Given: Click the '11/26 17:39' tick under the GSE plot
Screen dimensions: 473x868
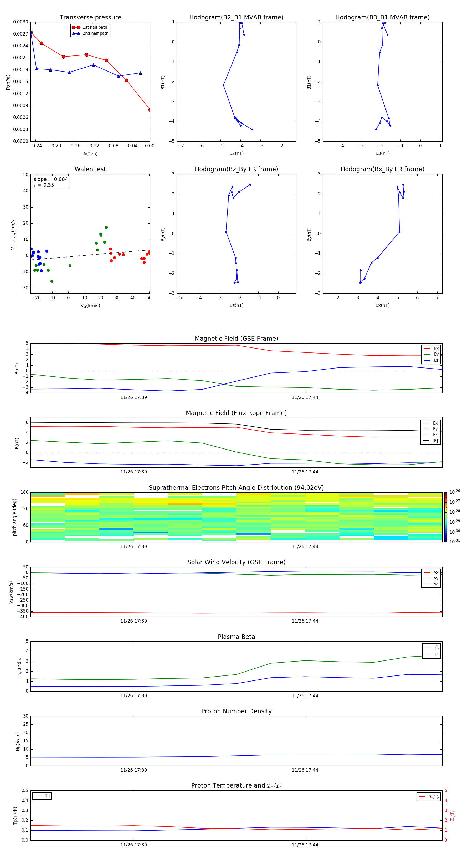Looking at the screenshot, I should click(134, 397).
